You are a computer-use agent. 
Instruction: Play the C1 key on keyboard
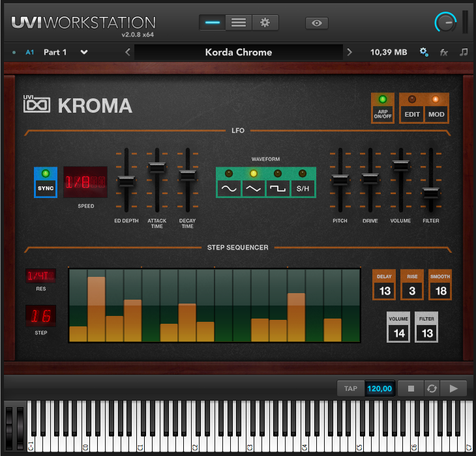tap(140, 444)
